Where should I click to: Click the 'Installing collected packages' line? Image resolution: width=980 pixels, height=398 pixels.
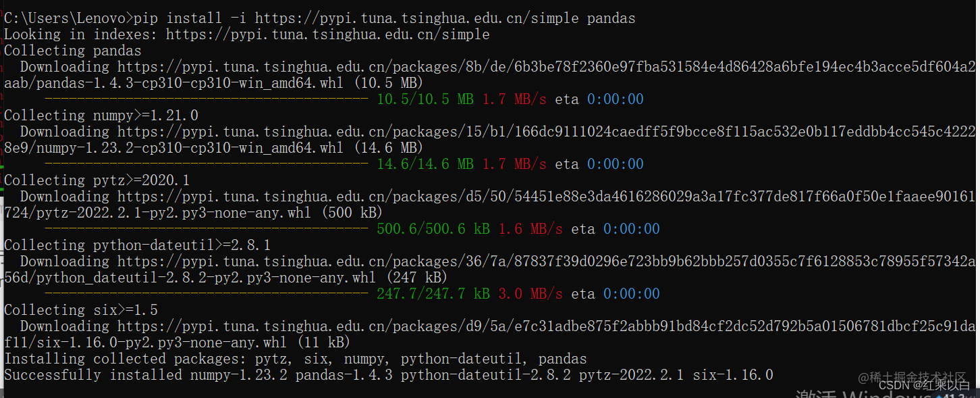tap(296, 359)
